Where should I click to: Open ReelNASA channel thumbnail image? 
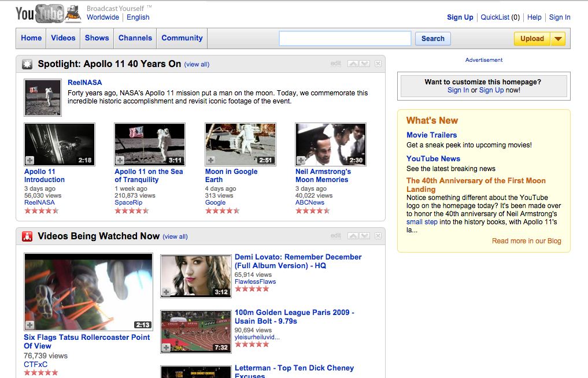[x=43, y=98]
